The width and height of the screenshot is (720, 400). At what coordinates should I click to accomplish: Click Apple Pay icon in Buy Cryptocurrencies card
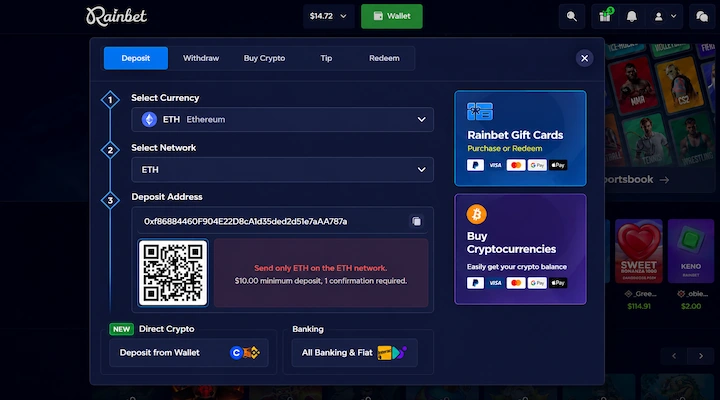pyautogui.click(x=558, y=283)
